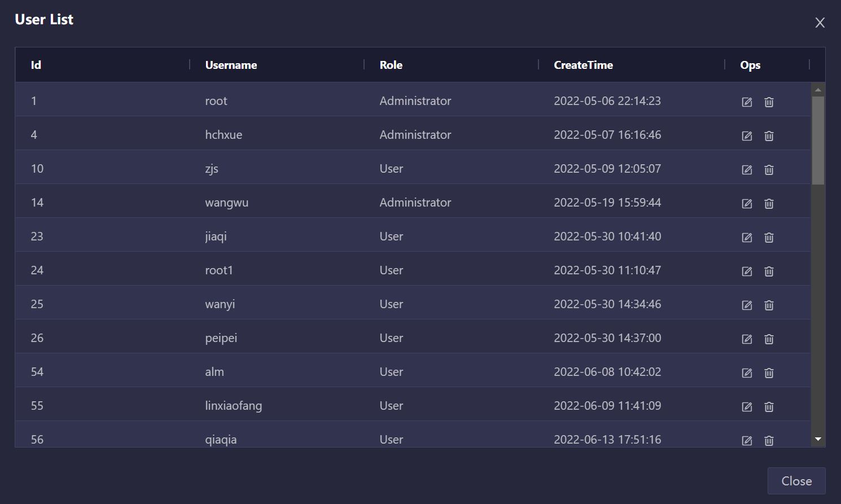Delete the root user
The width and height of the screenshot is (841, 504).
(769, 102)
